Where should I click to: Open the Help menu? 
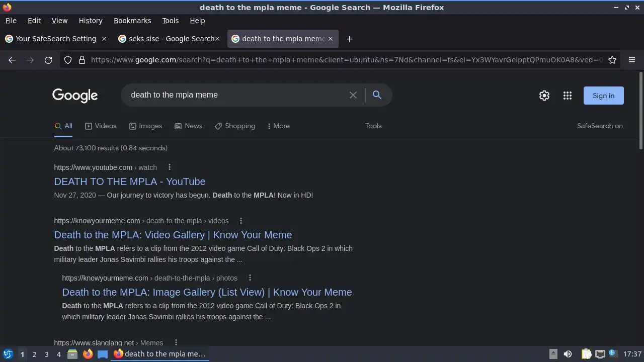[197, 21]
